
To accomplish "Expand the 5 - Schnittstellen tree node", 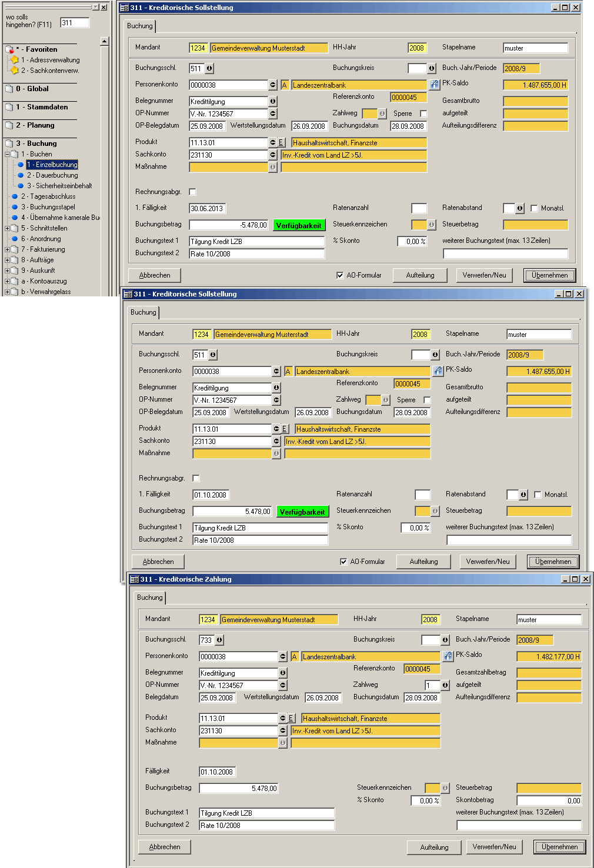I will click(x=7, y=228).
